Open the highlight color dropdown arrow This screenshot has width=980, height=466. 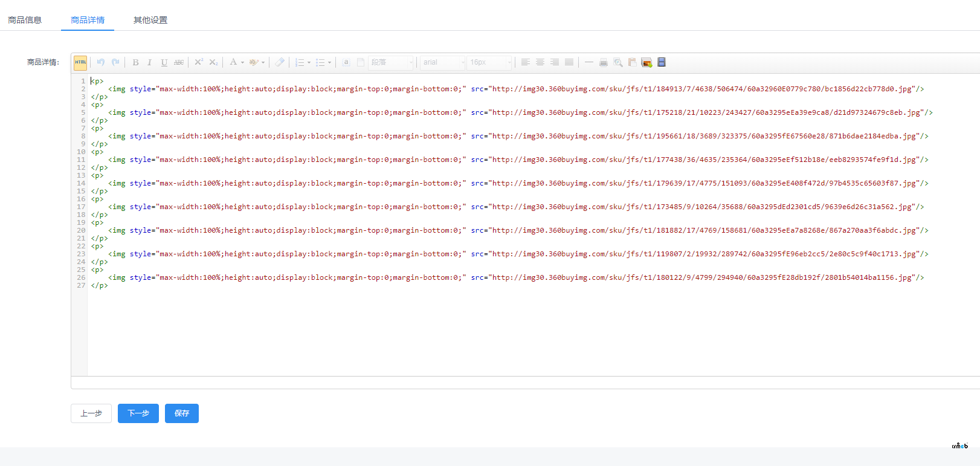click(263, 62)
